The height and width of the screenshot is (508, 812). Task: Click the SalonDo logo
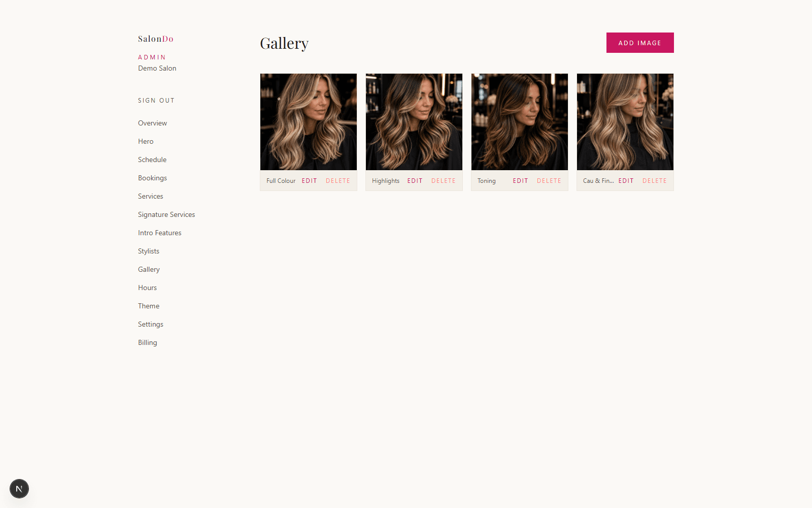tap(156, 39)
